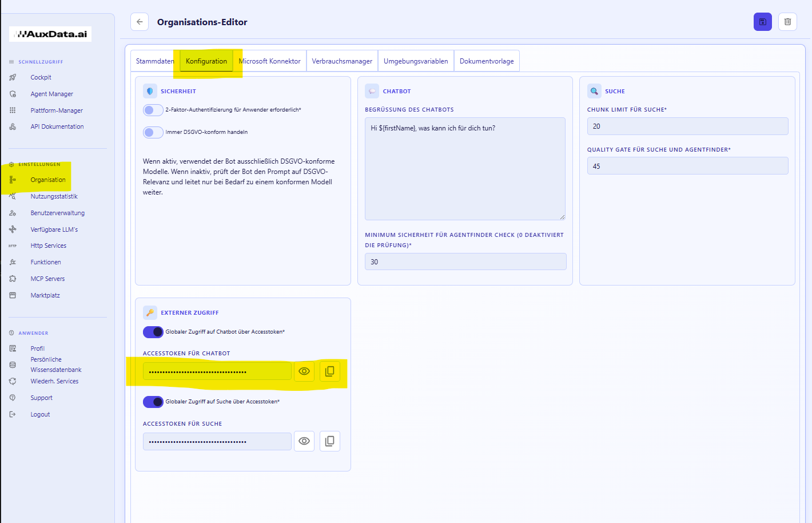Go to Benutzerverwaltung
Image resolution: width=812 pixels, height=523 pixels.
(x=58, y=213)
